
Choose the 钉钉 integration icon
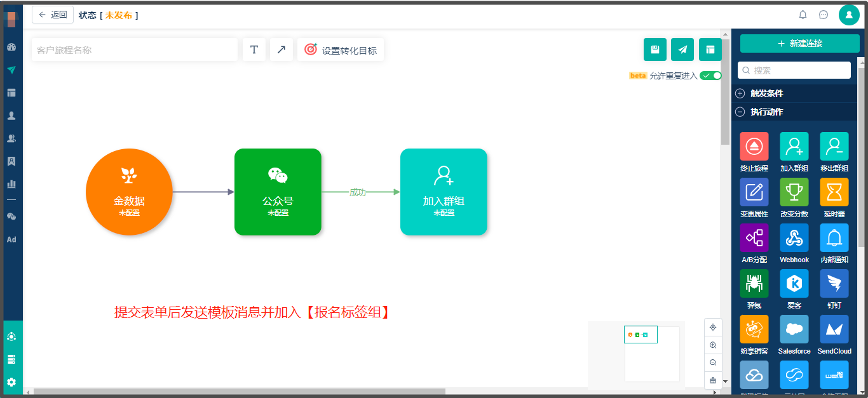[834, 284]
